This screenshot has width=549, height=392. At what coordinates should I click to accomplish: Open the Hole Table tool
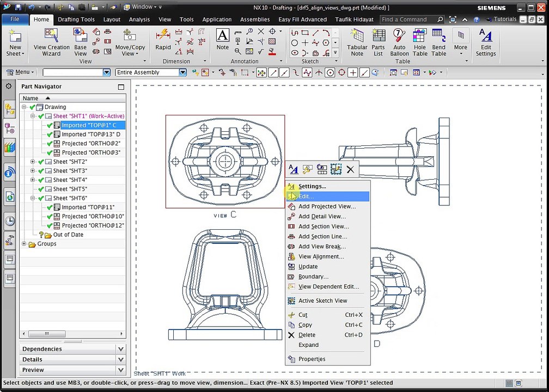tap(420, 44)
